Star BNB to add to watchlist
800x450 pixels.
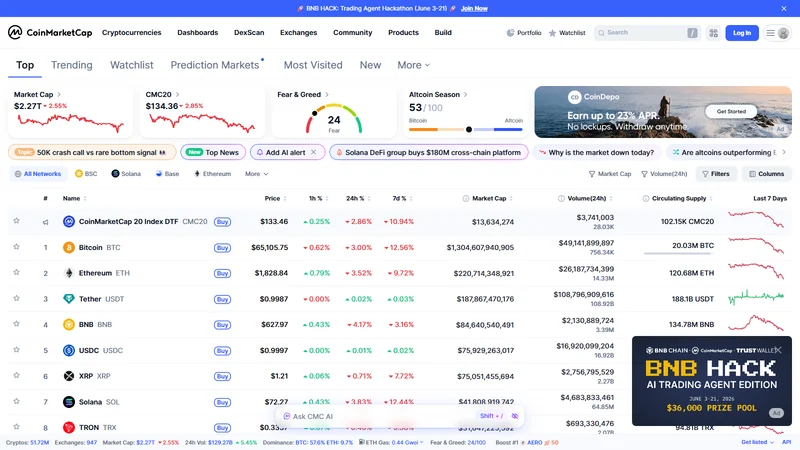pos(16,324)
